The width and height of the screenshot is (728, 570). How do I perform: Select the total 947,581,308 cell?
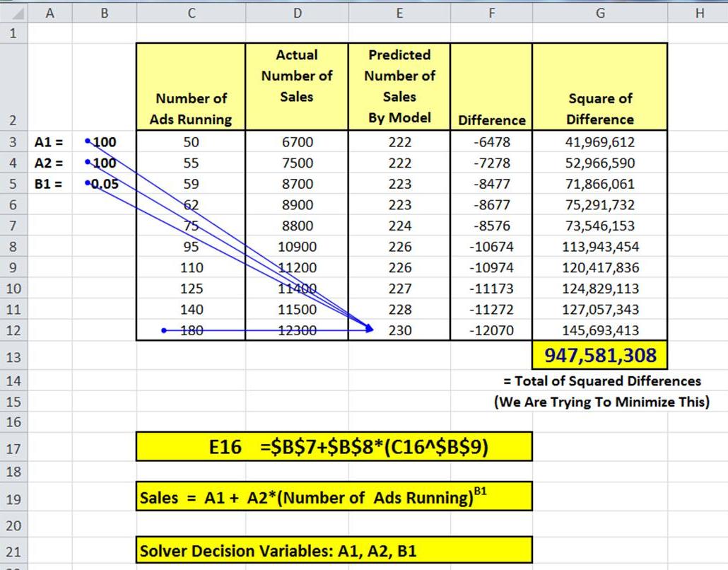tap(600, 356)
